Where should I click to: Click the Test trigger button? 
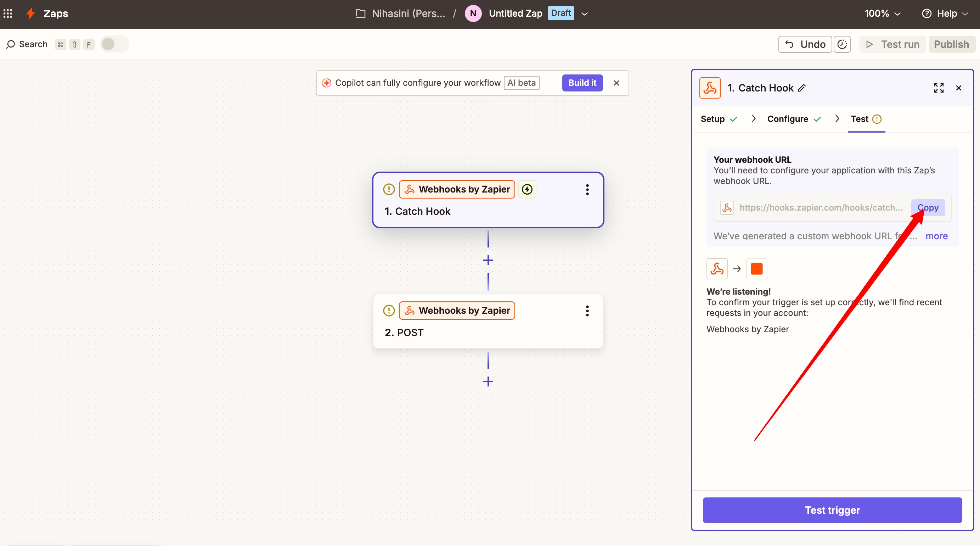[x=832, y=510]
